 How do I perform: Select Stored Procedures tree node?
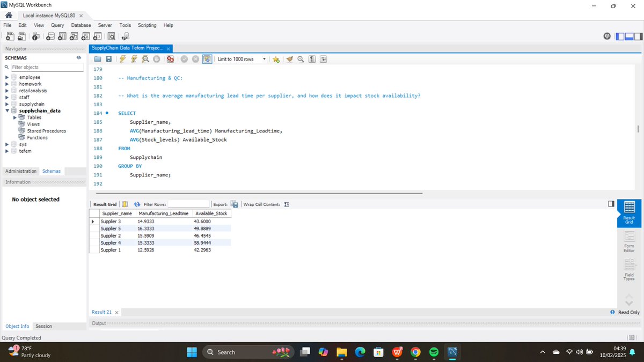(x=46, y=131)
